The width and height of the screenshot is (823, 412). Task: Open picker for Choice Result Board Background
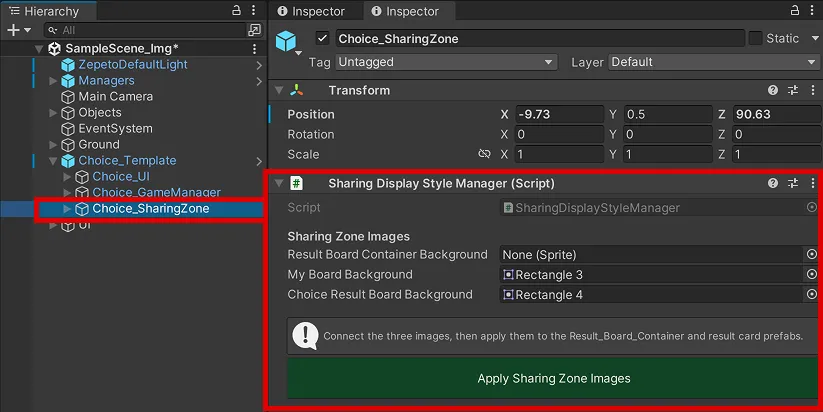click(811, 294)
